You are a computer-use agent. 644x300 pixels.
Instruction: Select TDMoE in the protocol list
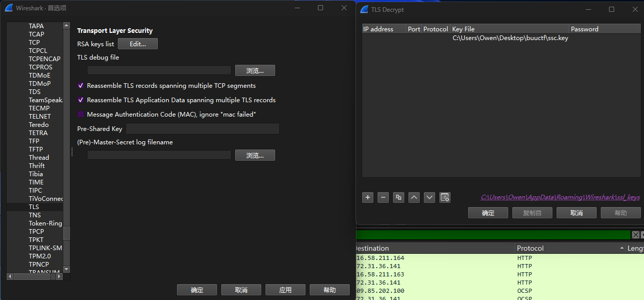pos(34,76)
